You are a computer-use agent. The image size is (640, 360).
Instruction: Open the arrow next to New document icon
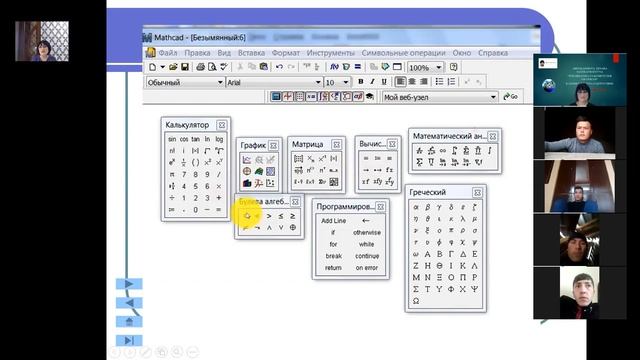point(162,67)
